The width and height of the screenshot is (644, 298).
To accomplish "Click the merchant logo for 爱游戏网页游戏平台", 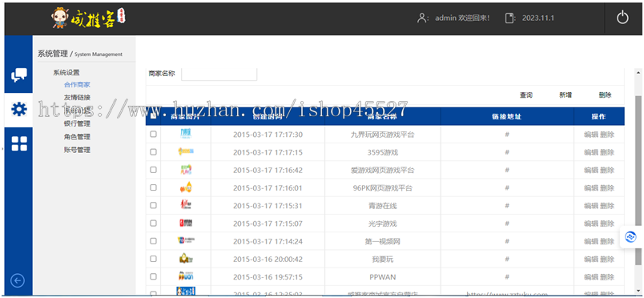I will pyautogui.click(x=186, y=169).
